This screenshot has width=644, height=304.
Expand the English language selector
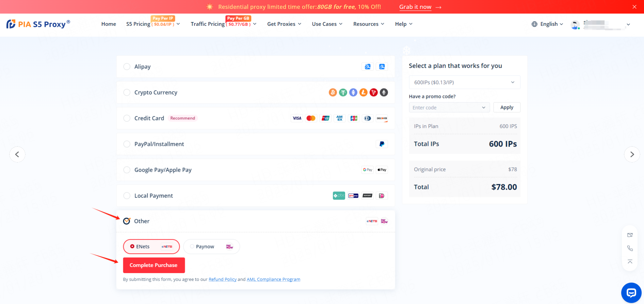tap(547, 24)
